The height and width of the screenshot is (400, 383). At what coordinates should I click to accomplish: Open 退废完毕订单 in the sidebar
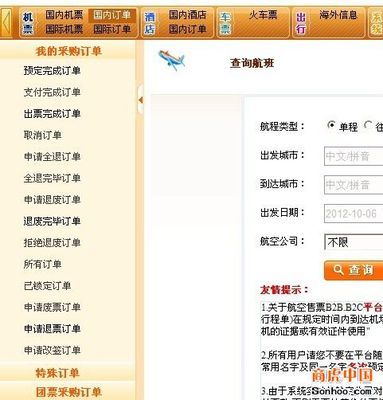click(52, 221)
